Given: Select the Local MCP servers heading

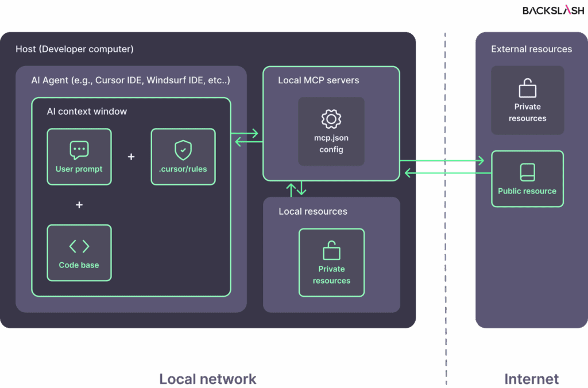Looking at the screenshot, I should pos(318,80).
